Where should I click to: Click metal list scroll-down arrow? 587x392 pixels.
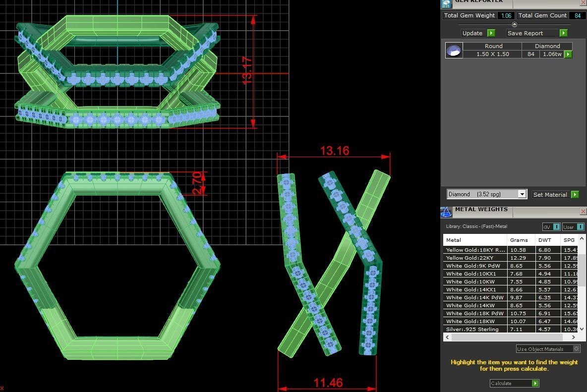582,329
